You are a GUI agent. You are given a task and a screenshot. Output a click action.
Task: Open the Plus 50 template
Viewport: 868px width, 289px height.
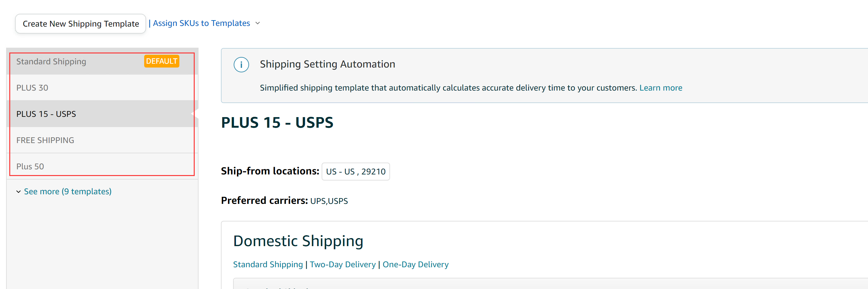tap(30, 167)
